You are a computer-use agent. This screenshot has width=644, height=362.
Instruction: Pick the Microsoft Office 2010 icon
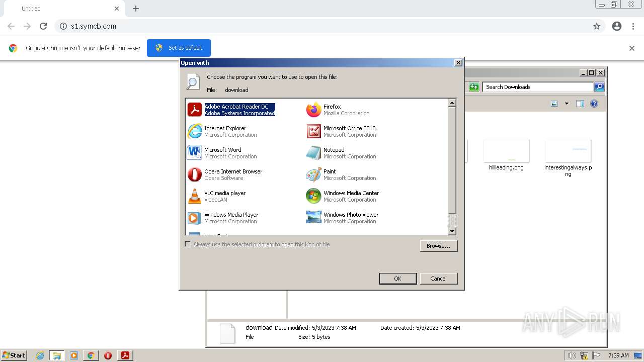313,131
